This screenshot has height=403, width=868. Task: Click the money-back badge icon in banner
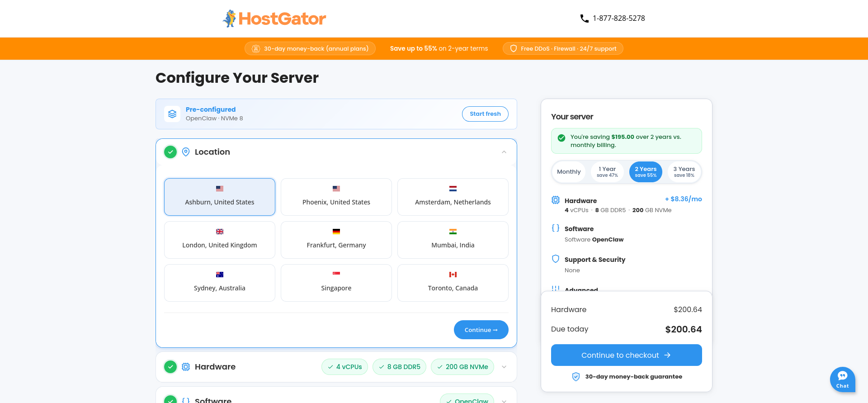click(x=256, y=49)
